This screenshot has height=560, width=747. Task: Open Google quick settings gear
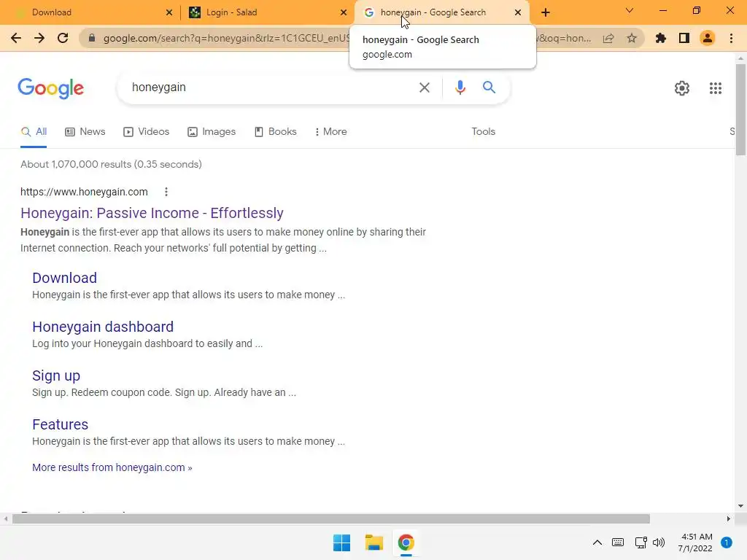pyautogui.click(x=682, y=88)
